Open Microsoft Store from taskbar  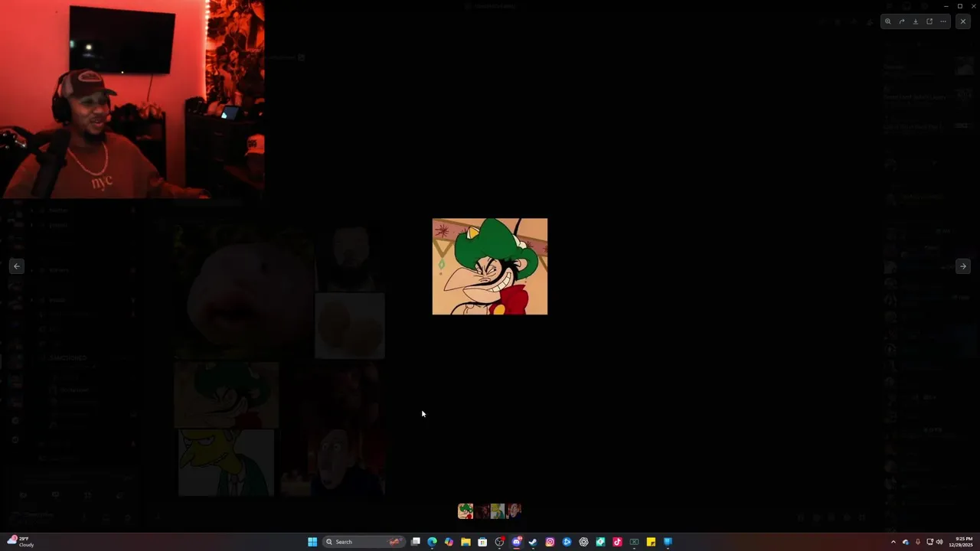click(x=482, y=542)
